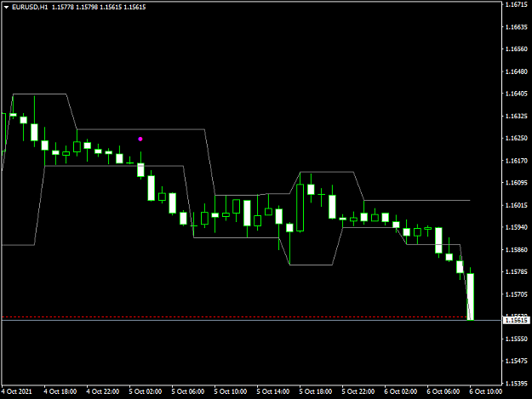532x399 pixels.
Task: Click the 6 Oct 10:00 time label
Action: tap(486, 391)
